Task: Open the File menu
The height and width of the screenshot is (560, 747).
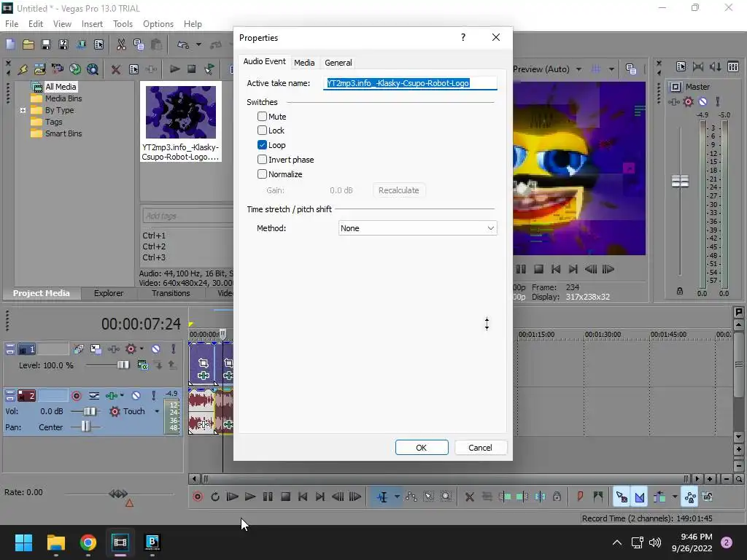Action: [12, 24]
